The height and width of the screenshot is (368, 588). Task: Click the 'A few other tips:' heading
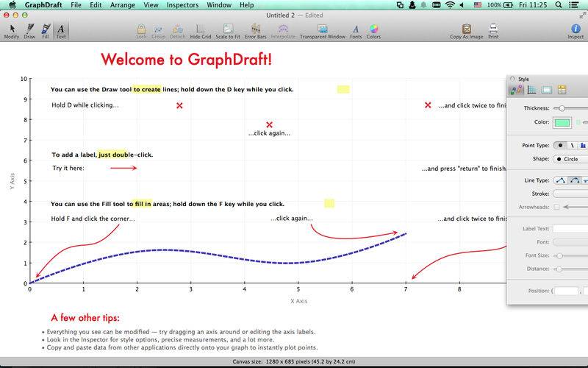pos(85,318)
